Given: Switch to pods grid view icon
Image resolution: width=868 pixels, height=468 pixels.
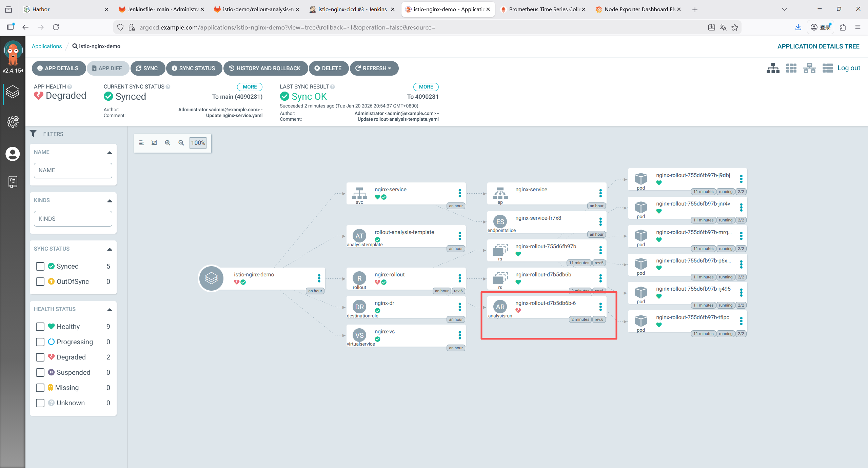Looking at the screenshot, I should [x=791, y=68].
